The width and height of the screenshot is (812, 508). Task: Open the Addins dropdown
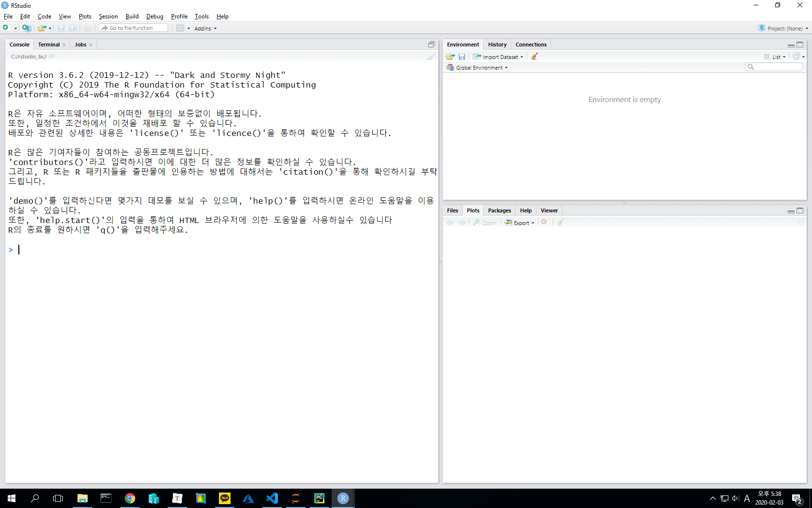click(205, 29)
